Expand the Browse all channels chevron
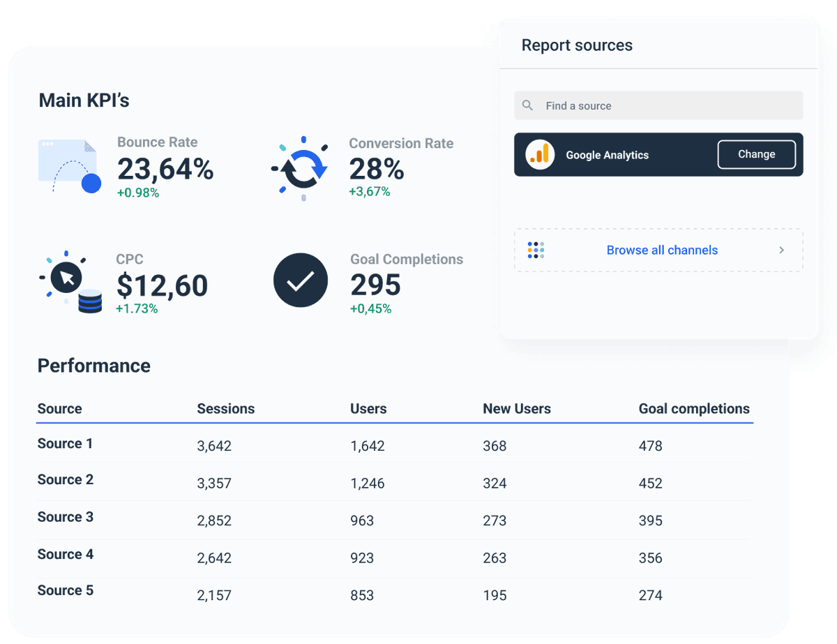Viewport: 837px width, 644px height. click(x=781, y=250)
